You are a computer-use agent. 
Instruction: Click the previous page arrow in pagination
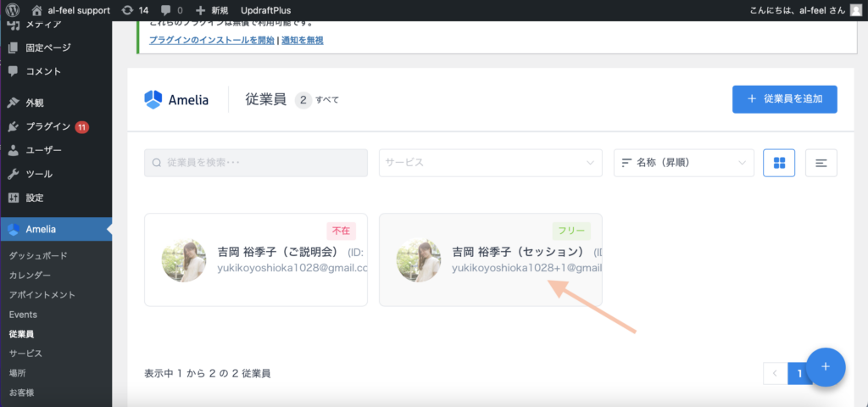click(775, 373)
